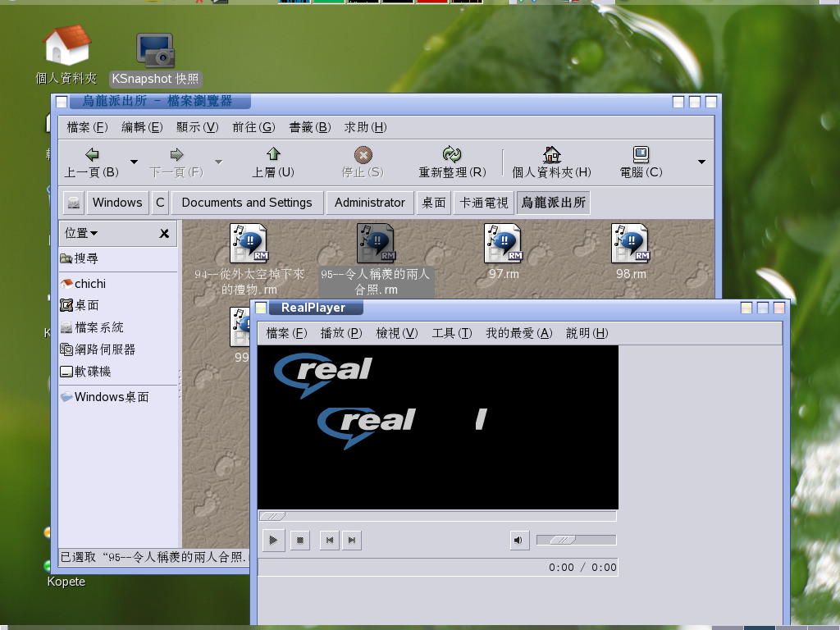840x630 pixels.
Task: Open RealPlayer 播放(P) menu
Action: [341, 333]
